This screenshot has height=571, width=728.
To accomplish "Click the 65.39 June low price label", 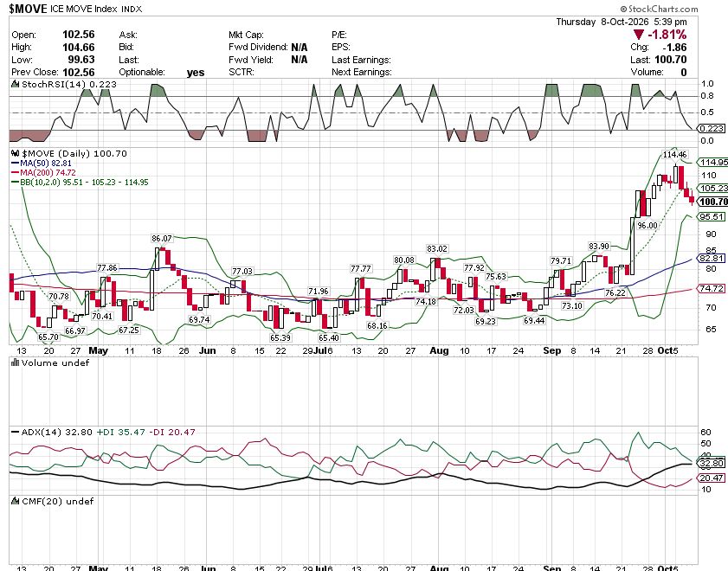I will click(280, 337).
